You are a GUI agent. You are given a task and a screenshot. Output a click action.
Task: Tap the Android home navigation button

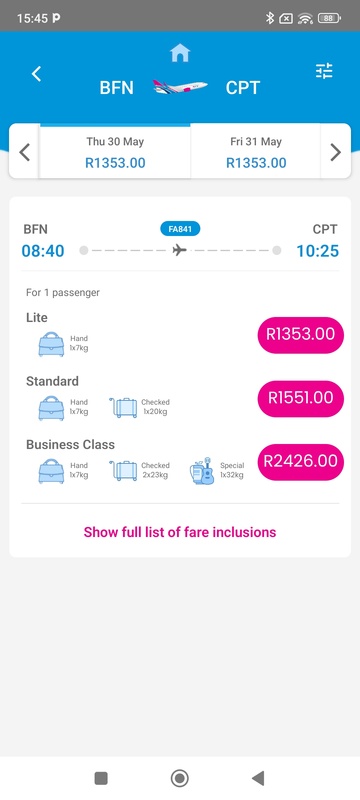pos(179,778)
